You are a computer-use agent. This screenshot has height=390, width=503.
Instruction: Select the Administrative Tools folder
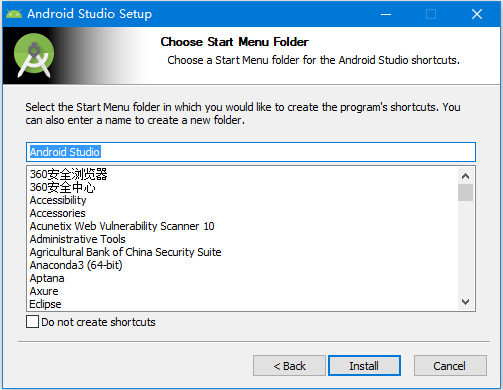(78, 239)
